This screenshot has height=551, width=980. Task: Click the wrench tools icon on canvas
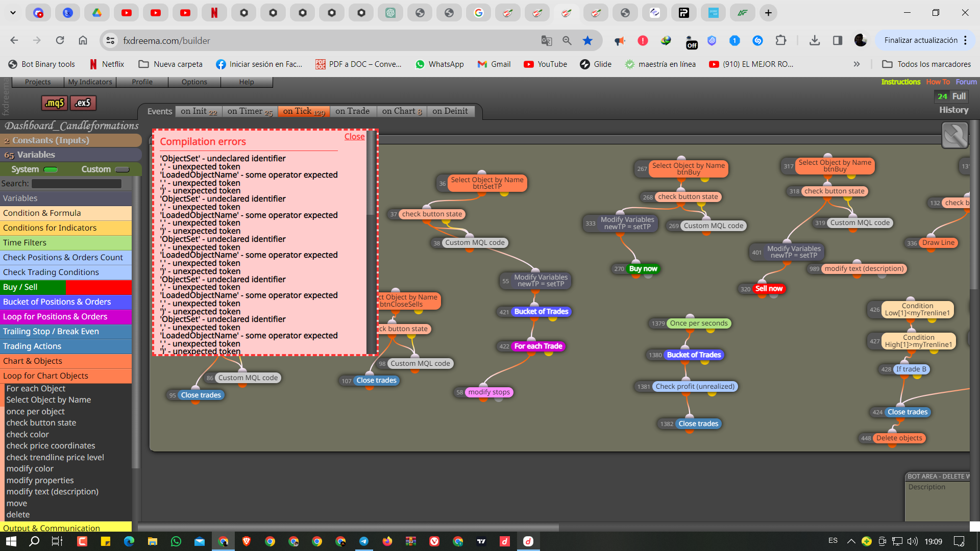tap(954, 136)
